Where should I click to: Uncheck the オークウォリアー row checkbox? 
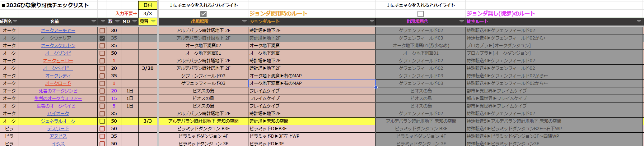[x=102, y=38]
